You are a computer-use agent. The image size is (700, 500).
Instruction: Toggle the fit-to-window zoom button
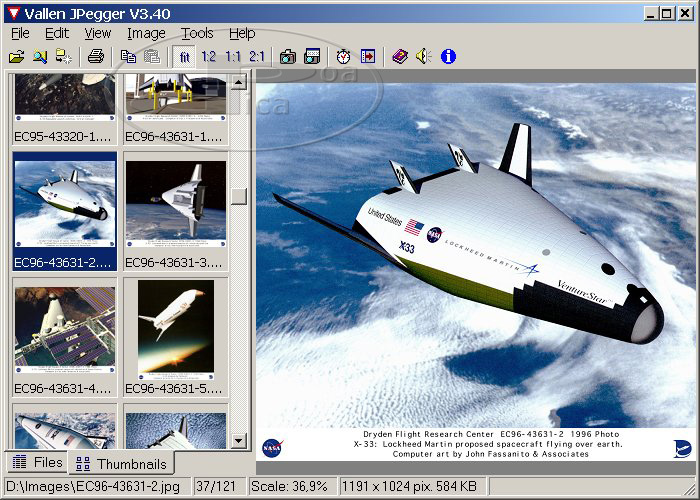pyautogui.click(x=184, y=56)
